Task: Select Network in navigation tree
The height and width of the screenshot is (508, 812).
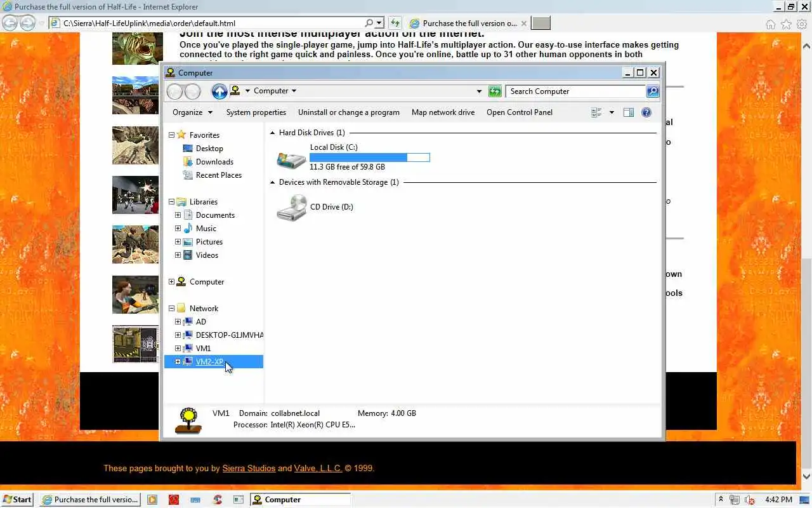Action: [204, 309]
